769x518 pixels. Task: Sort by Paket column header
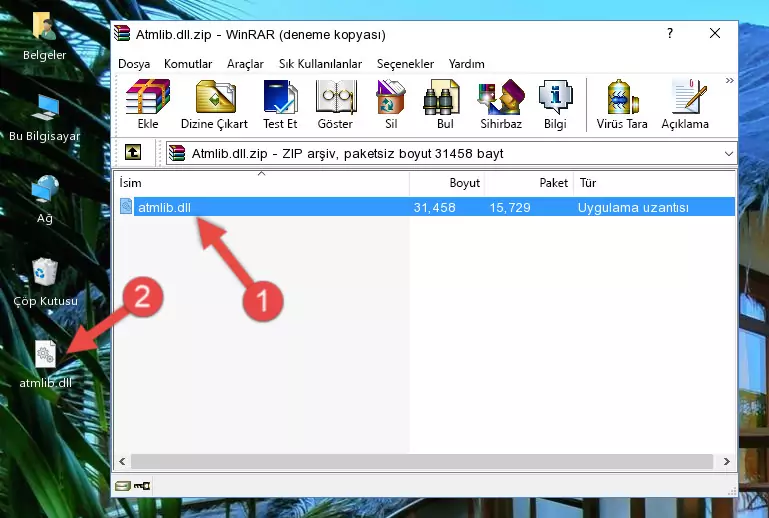tap(529, 183)
